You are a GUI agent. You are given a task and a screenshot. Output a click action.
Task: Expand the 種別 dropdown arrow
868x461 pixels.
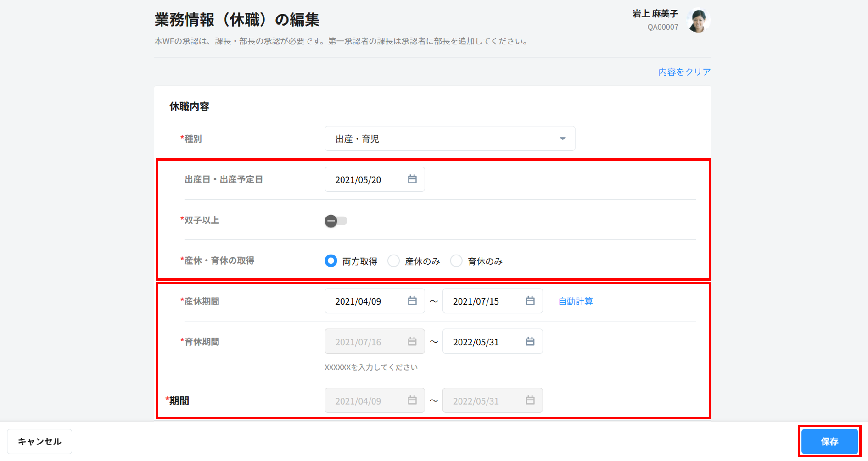[562, 139]
